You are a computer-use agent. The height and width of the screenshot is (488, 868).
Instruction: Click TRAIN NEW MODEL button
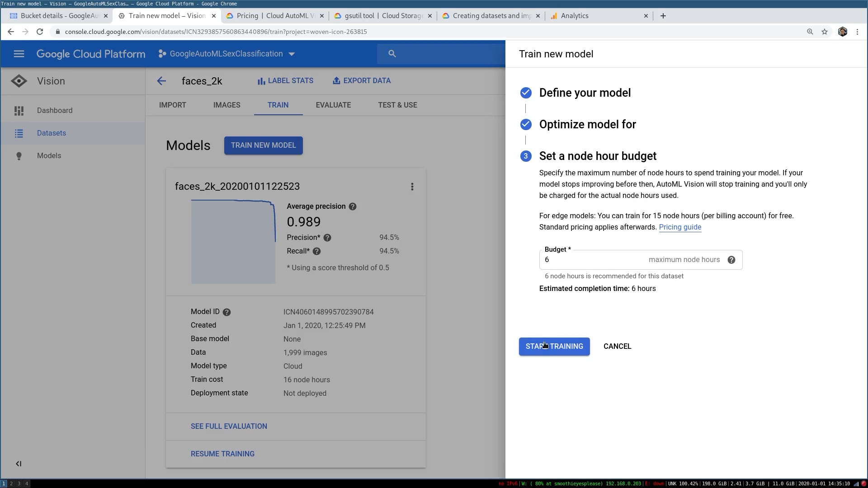pyautogui.click(x=263, y=145)
